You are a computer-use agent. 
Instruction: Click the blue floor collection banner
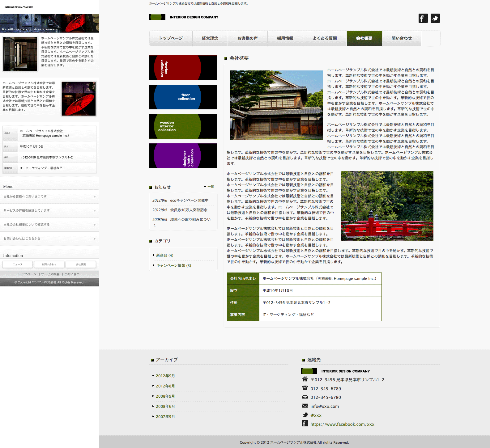(x=183, y=97)
